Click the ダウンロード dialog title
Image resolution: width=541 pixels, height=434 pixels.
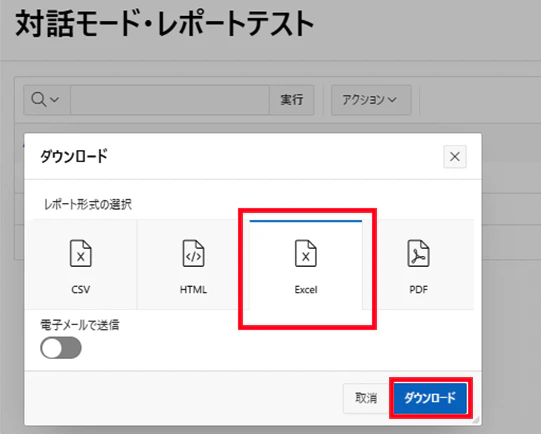click(x=74, y=156)
